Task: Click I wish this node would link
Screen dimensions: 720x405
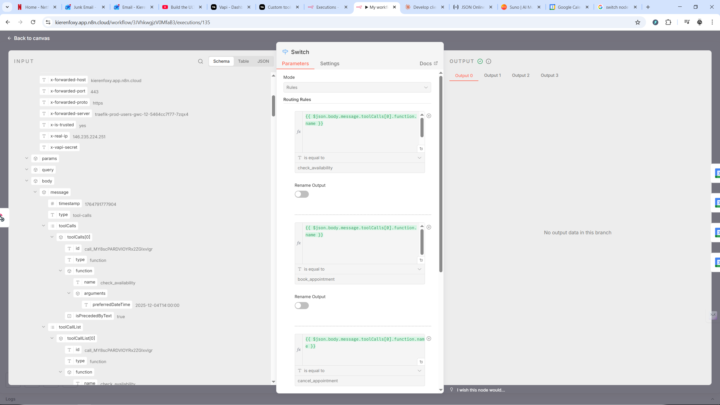Action: click(x=480, y=390)
